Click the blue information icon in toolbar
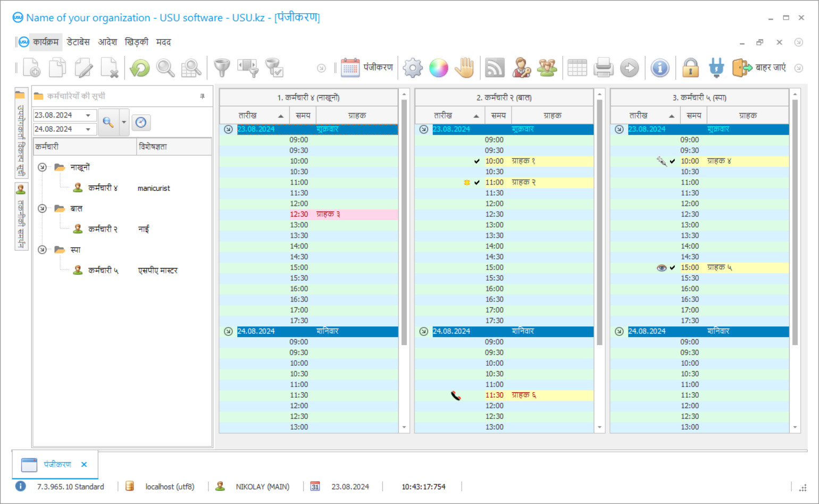This screenshot has height=504, width=819. point(660,68)
